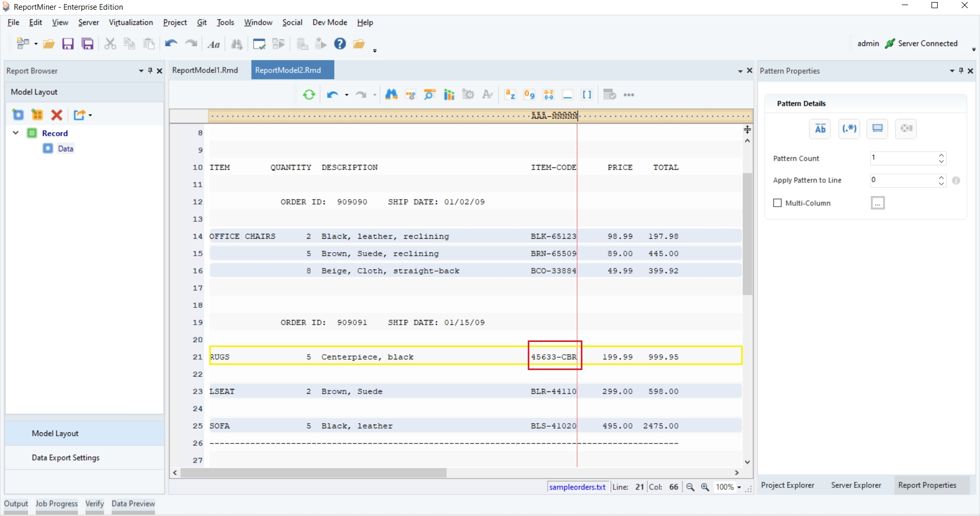
Task: Open Data Export Settings section
Action: [x=66, y=458]
